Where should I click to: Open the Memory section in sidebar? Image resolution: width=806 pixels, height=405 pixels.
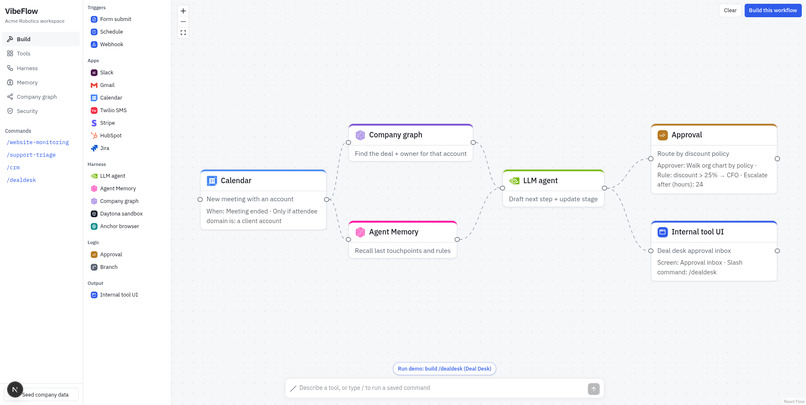pyautogui.click(x=41, y=82)
